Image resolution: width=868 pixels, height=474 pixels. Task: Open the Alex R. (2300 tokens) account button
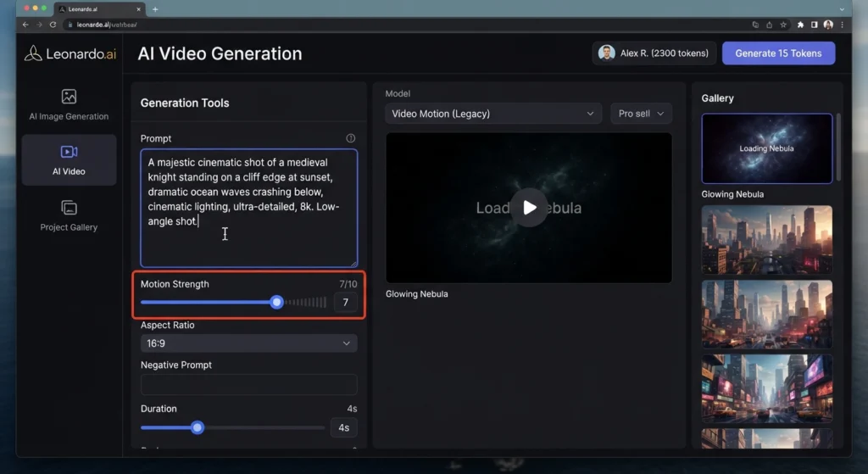tap(654, 53)
